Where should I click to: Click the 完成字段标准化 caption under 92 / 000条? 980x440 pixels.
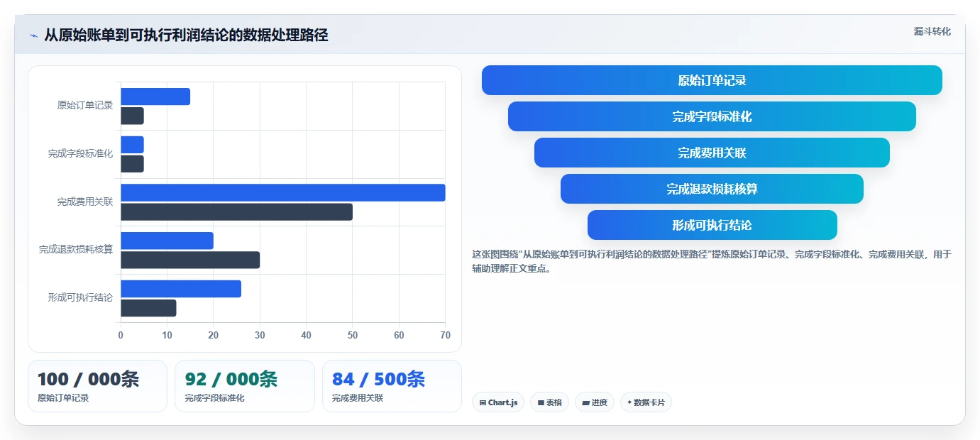pos(214,398)
